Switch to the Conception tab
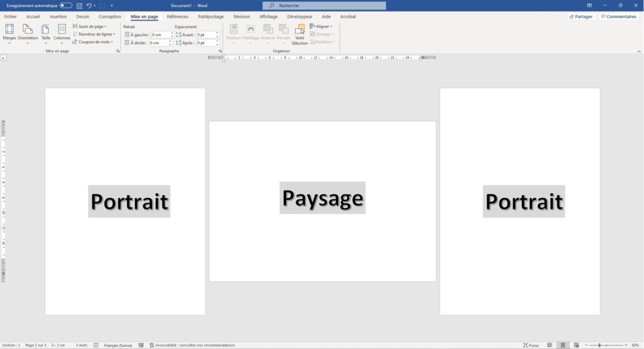 click(x=109, y=17)
